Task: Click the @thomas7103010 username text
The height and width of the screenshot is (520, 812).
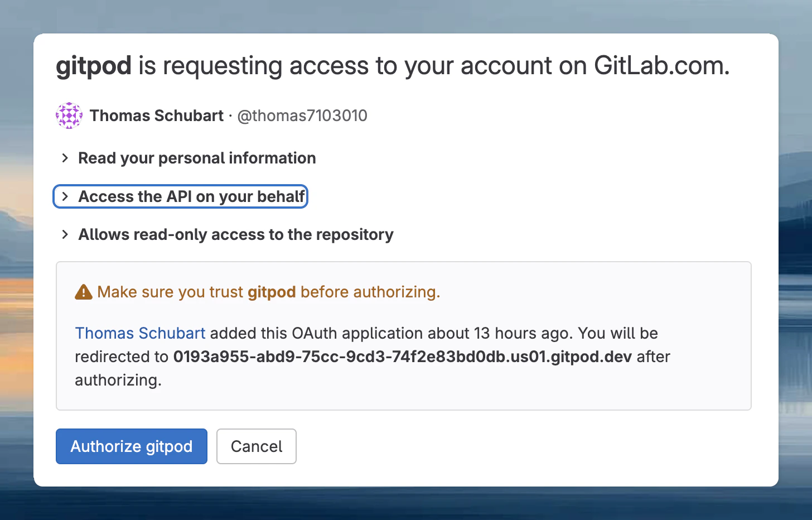Action: [x=302, y=115]
